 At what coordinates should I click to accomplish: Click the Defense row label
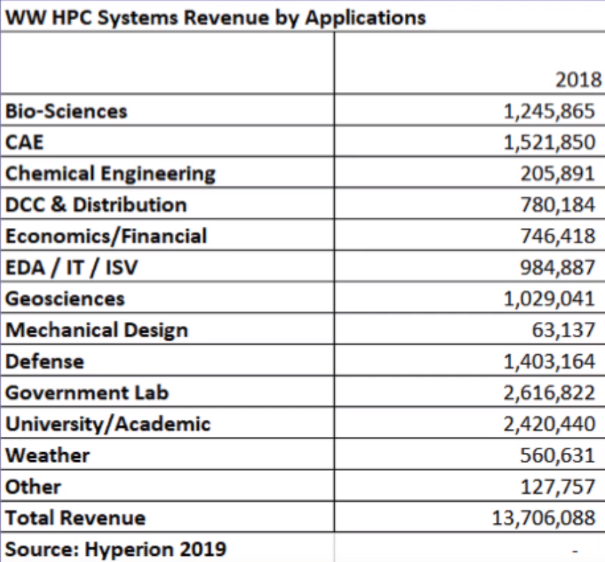click(x=44, y=361)
